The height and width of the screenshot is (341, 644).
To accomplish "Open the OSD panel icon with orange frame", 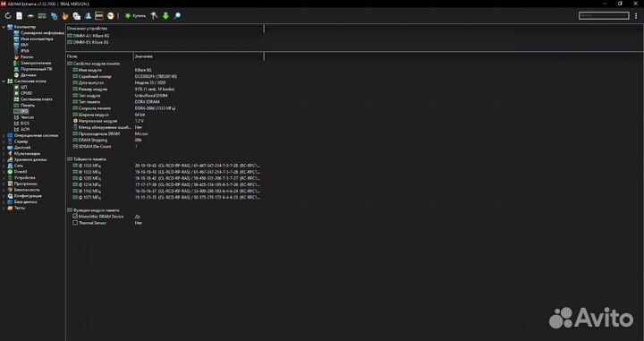I will (99, 16).
